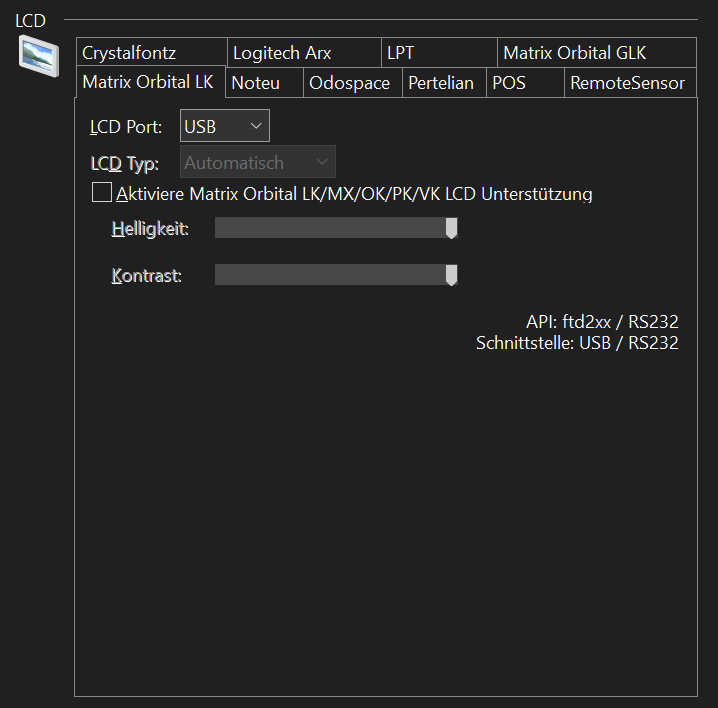The width and height of the screenshot is (718, 708).
Task: Enable Matrix Orbital LCD Unterstützung checkbox
Action: 102,193
